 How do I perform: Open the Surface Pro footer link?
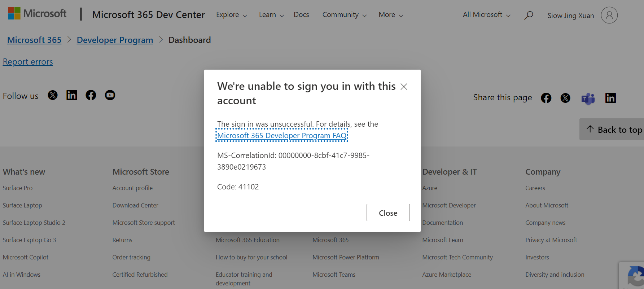tap(18, 188)
